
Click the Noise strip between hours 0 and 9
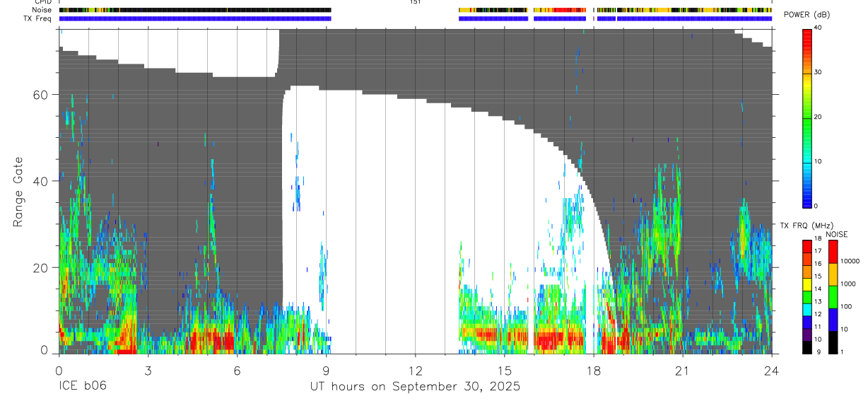click(195, 11)
